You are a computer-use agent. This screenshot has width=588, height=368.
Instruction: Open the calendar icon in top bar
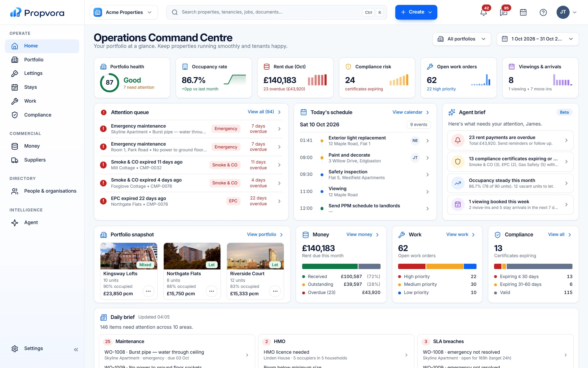tap(523, 12)
